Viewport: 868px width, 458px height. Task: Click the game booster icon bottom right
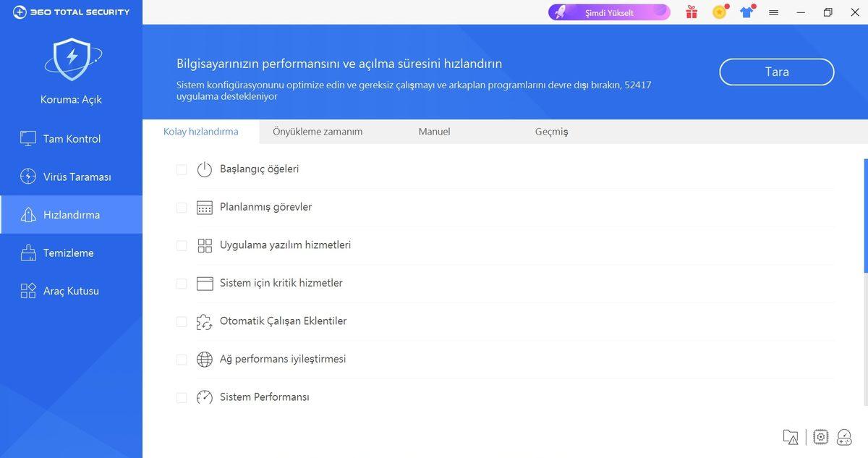coord(843,436)
